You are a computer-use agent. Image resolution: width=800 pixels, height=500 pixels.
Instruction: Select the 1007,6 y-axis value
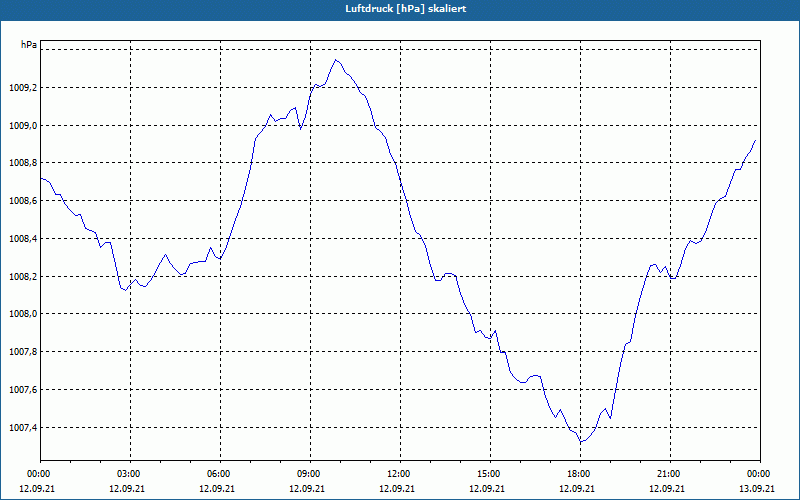click(23, 390)
